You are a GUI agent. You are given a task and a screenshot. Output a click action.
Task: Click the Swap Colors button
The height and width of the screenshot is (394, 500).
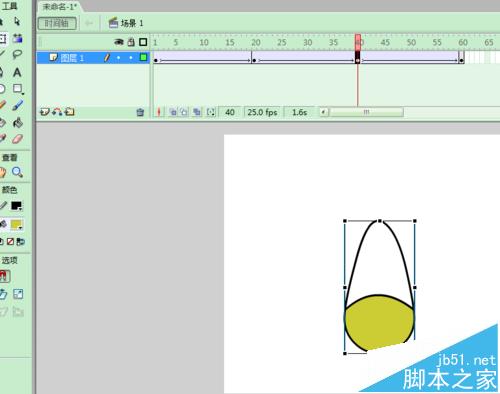[x=20, y=241]
